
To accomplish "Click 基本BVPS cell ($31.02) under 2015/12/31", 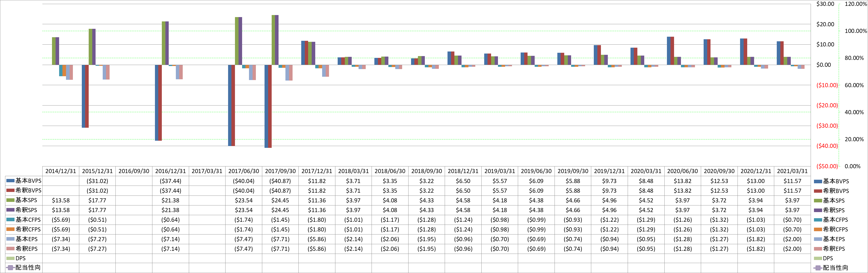I will [x=97, y=181].
